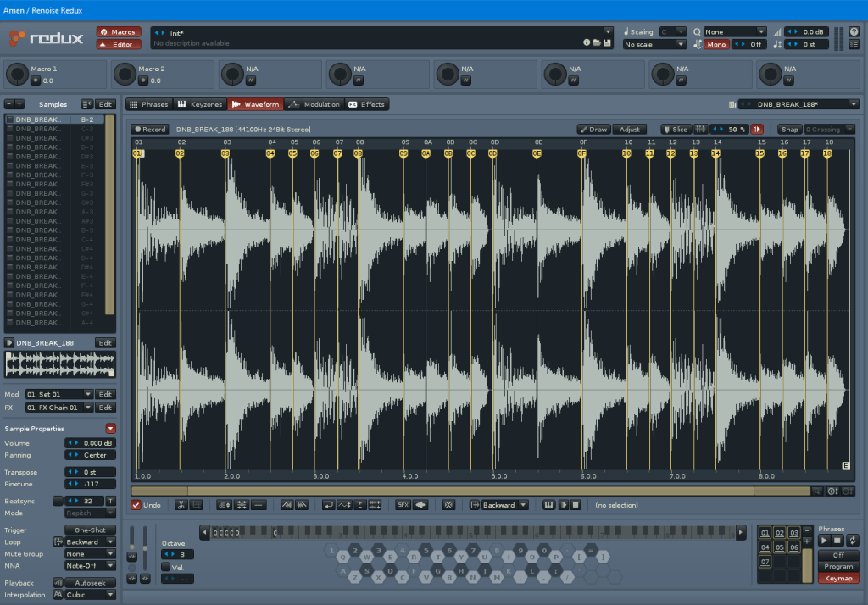Click the Macro 1 knob
Viewport: 868px width, 605px height.
[x=18, y=75]
